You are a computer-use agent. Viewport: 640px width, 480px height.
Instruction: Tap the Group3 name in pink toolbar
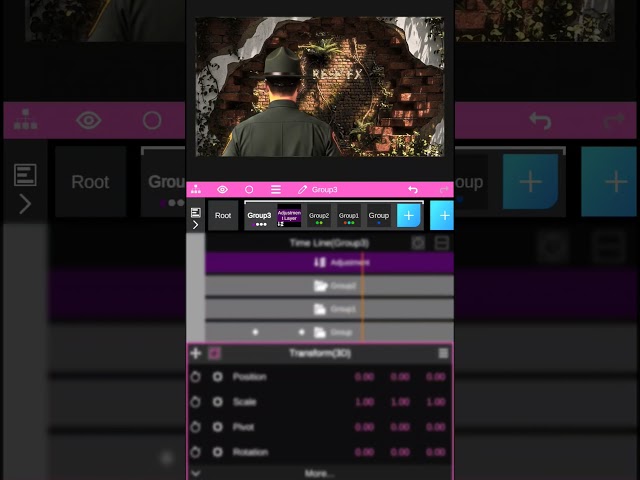(324, 189)
